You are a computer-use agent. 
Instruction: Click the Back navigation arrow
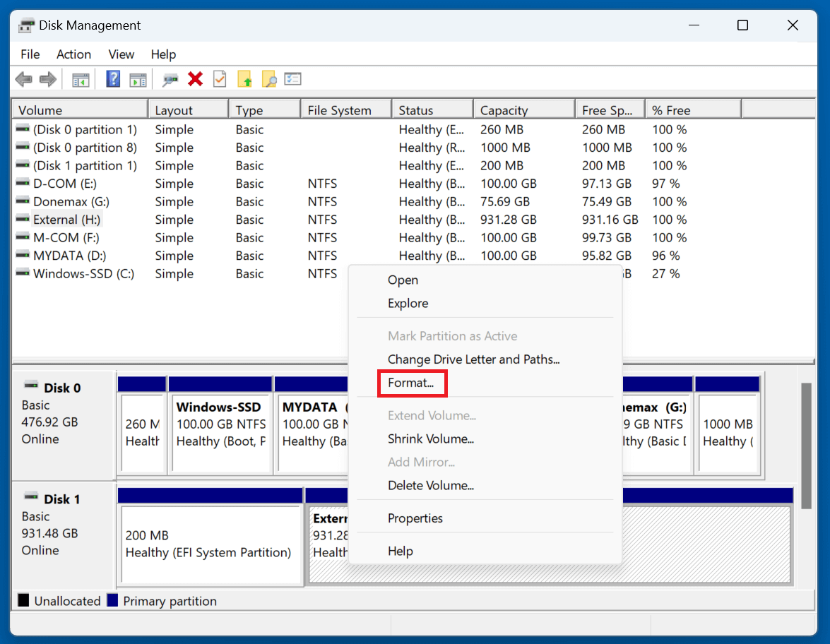pyautogui.click(x=23, y=78)
